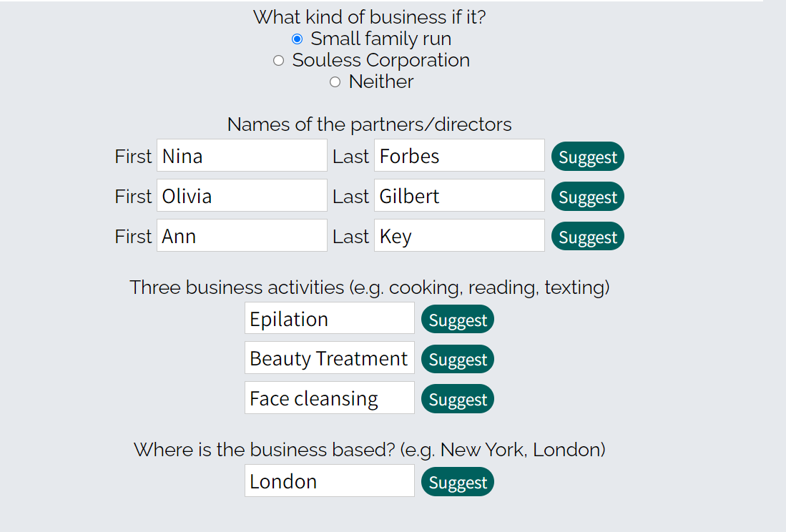Select the Small family run option

click(x=298, y=39)
